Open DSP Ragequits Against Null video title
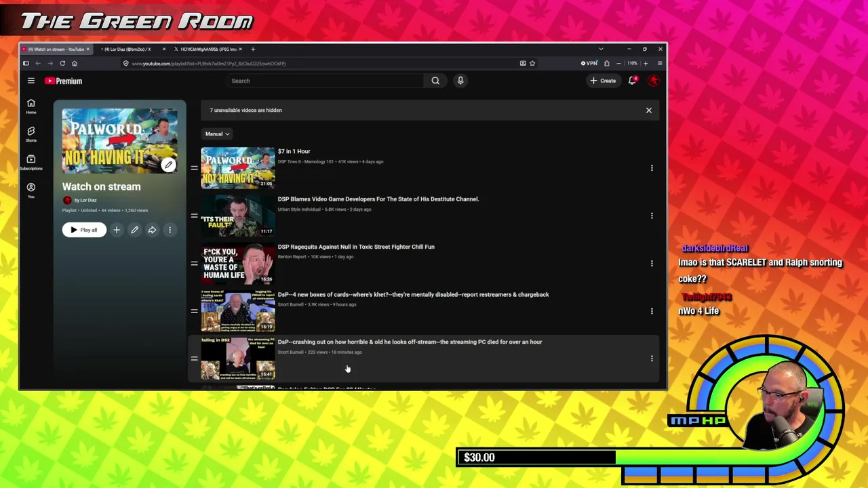 pos(356,247)
